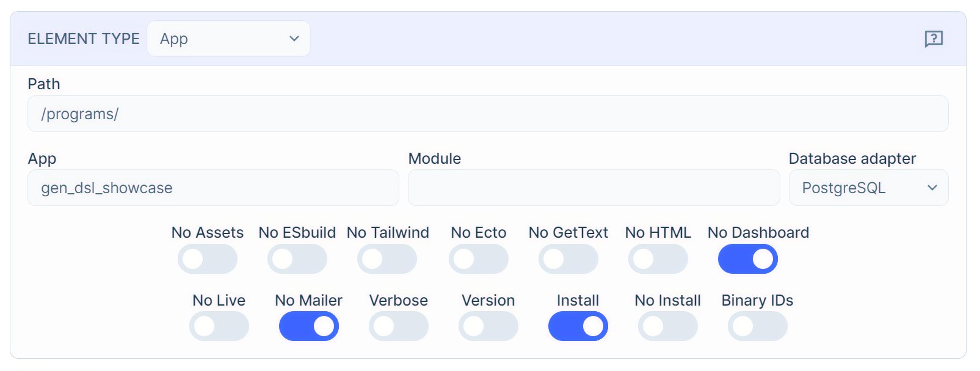Enable the No Assets toggle

tap(208, 259)
